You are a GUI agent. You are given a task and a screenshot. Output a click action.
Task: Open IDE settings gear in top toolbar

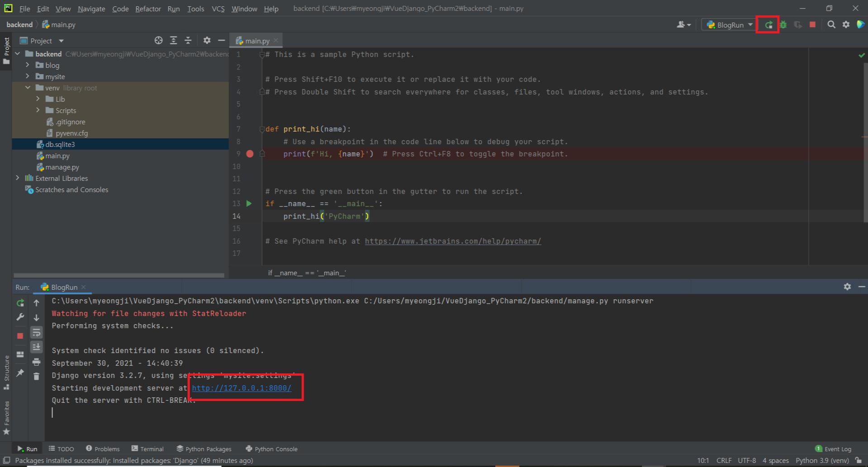pyautogui.click(x=846, y=25)
